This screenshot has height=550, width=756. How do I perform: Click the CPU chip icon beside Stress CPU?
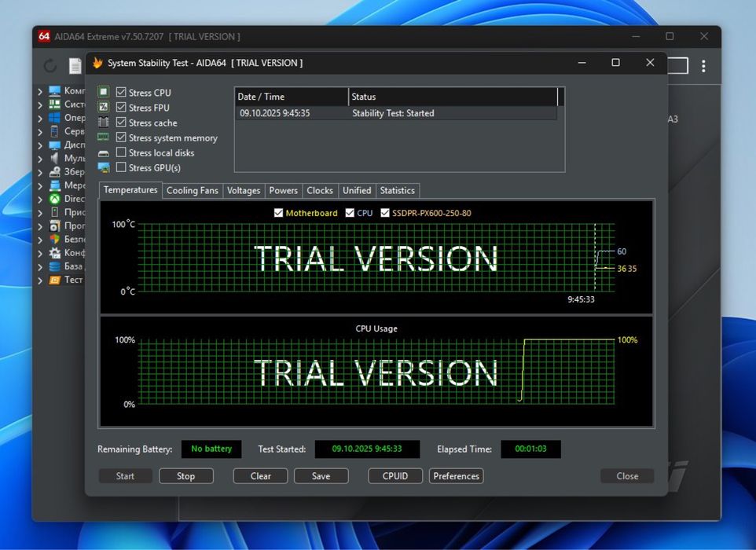[103, 92]
